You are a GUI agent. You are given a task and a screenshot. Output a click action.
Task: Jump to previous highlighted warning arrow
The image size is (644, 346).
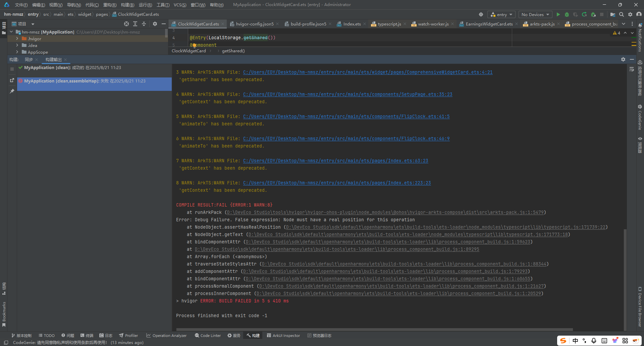(x=625, y=33)
